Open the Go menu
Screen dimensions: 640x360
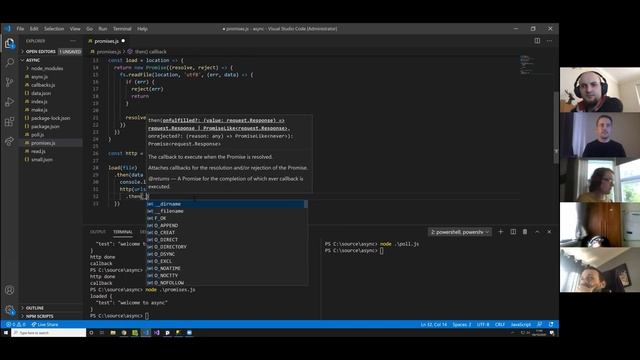click(89, 29)
